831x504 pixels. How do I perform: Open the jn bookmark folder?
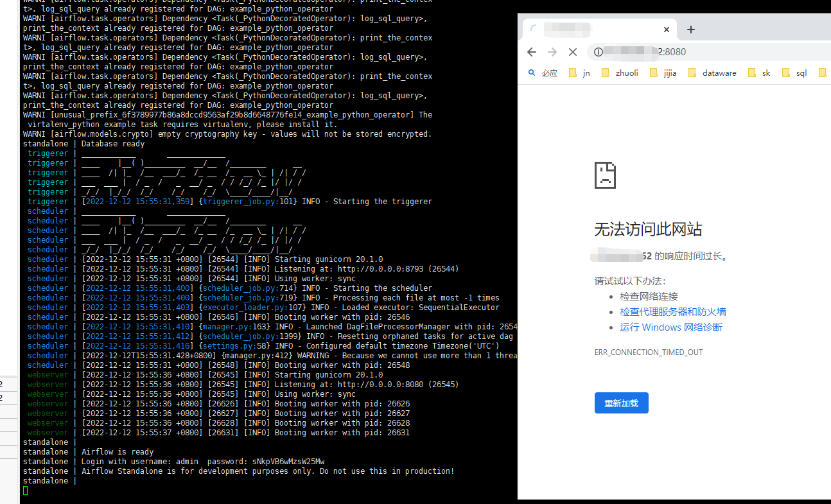pos(580,73)
